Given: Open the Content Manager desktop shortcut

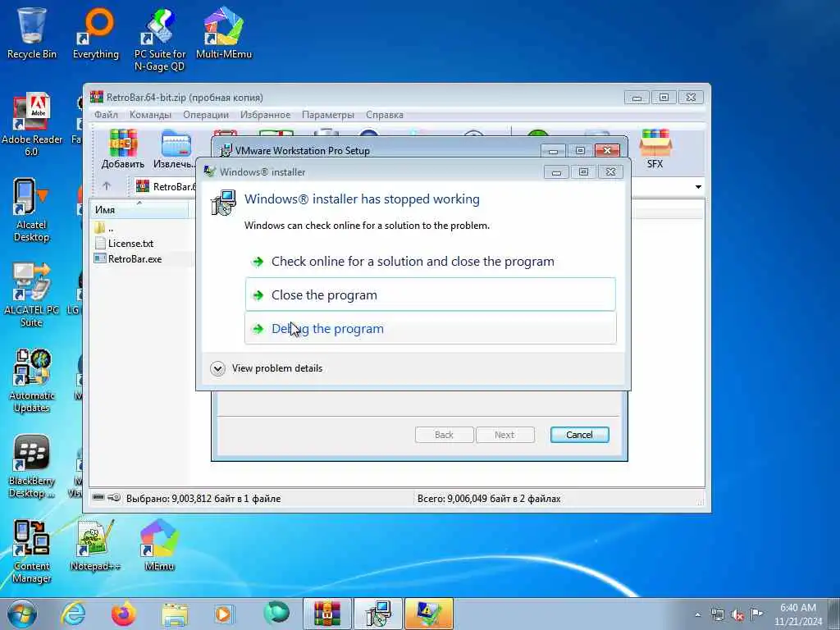Looking at the screenshot, I should point(32,552).
